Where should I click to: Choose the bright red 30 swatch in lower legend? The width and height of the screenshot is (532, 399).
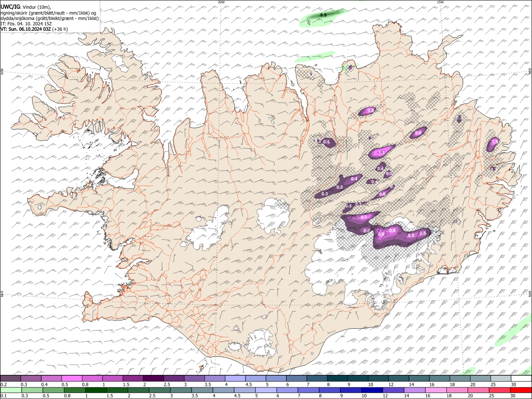(x=521, y=390)
